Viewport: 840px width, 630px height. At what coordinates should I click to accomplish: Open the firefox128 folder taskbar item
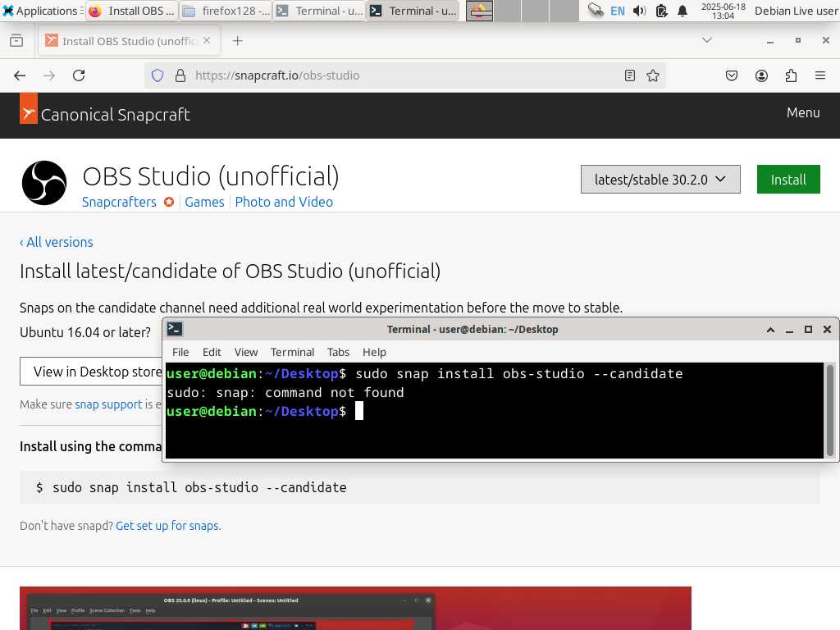pos(226,11)
